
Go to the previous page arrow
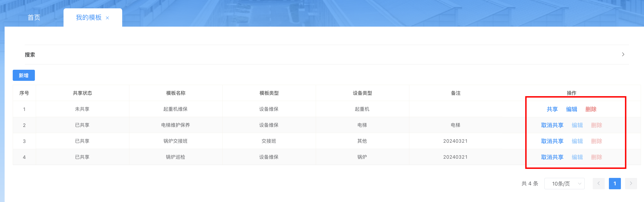(x=598, y=184)
